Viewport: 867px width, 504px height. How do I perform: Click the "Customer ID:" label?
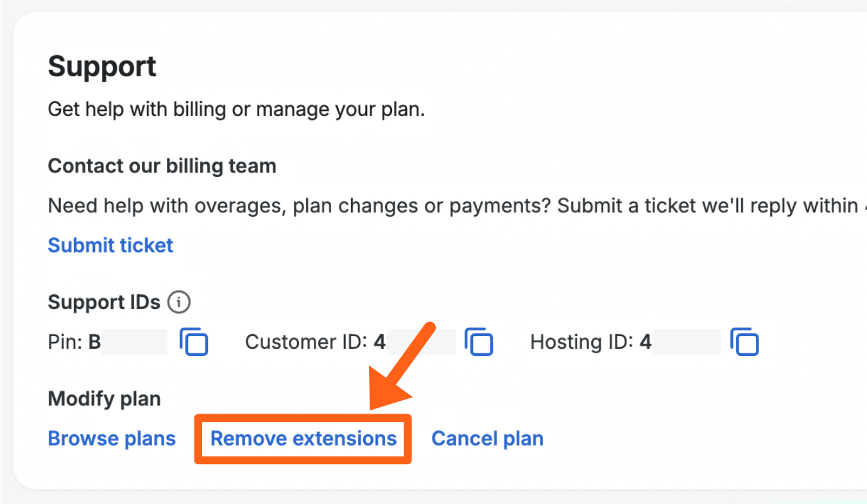click(x=307, y=342)
